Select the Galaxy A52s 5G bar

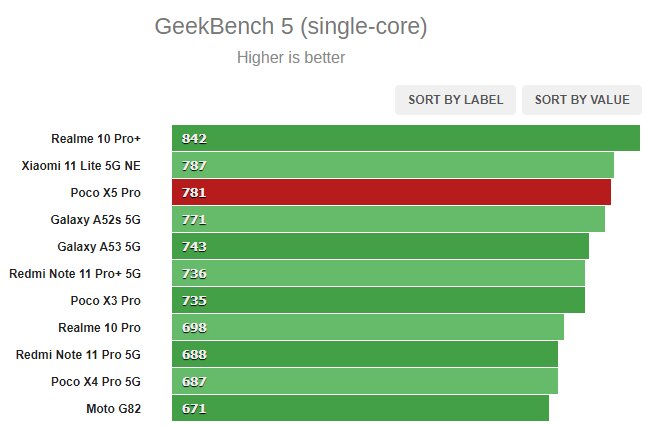388,219
